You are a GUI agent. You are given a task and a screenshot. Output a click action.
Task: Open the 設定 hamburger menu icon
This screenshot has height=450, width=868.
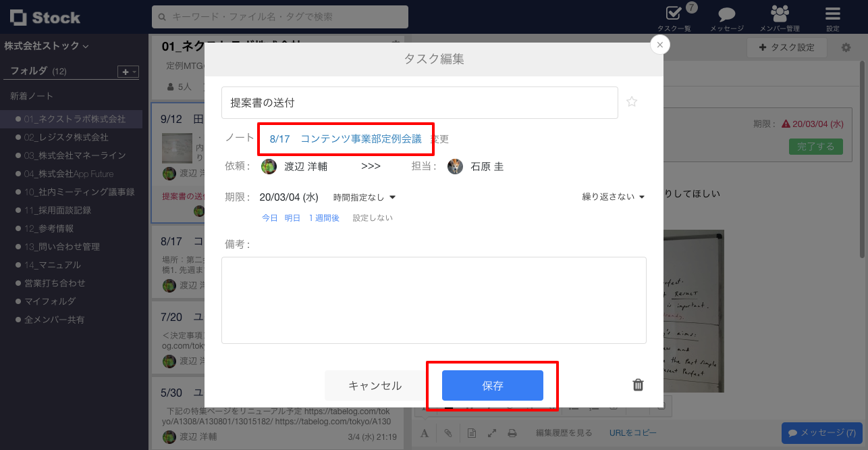[x=832, y=14]
